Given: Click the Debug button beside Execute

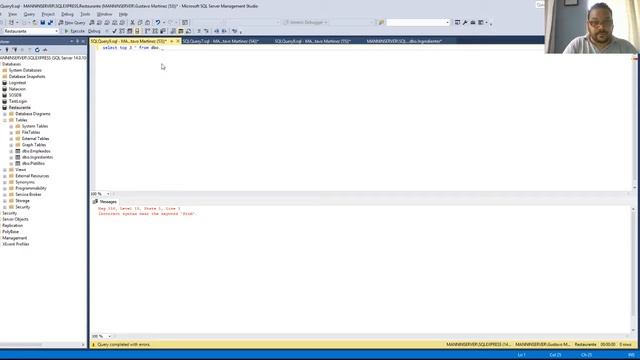Looking at the screenshot, I should [94, 31].
